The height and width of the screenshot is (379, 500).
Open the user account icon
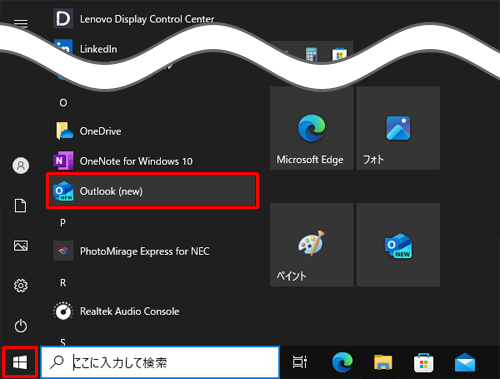coord(21,165)
